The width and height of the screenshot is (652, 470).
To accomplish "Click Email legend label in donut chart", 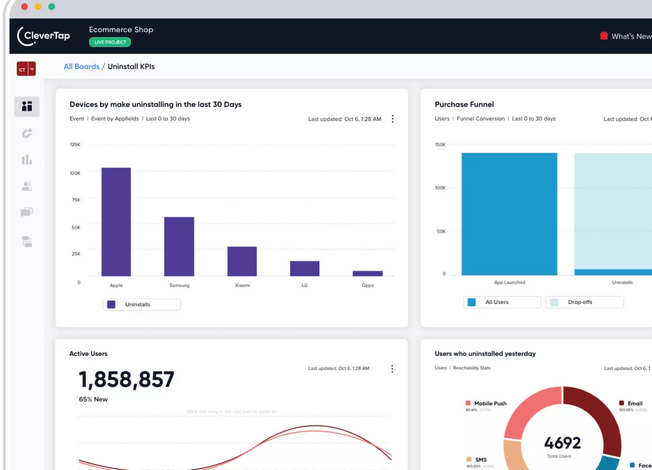I will pos(635,403).
